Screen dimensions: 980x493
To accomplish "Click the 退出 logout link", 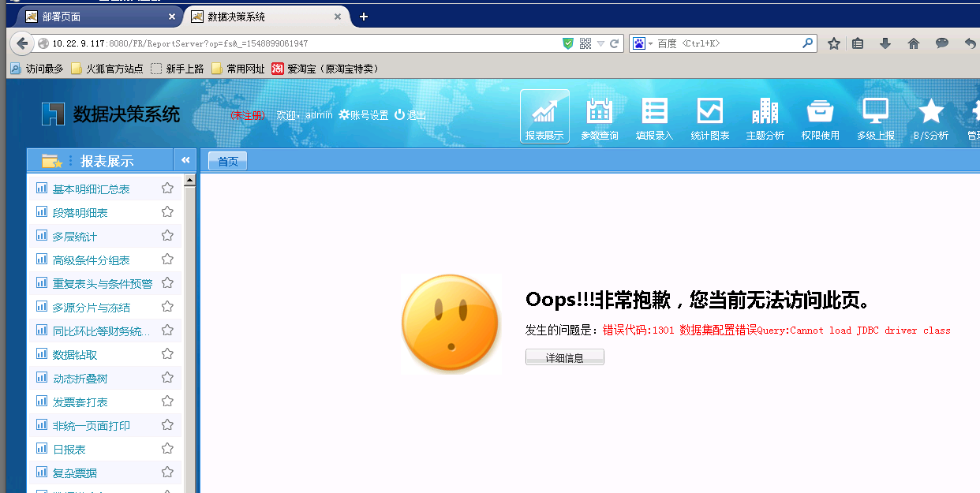I will coord(410,114).
